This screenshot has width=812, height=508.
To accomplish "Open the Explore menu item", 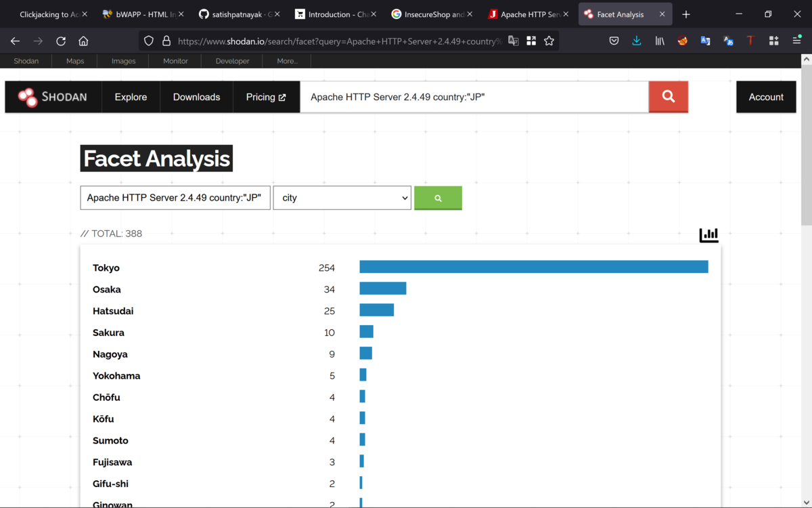I will (131, 97).
